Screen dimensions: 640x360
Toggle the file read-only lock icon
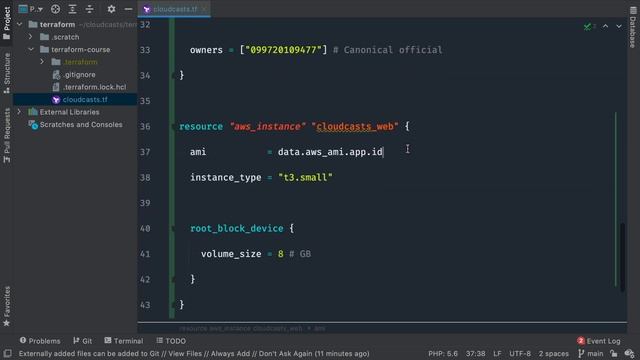click(x=613, y=353)
